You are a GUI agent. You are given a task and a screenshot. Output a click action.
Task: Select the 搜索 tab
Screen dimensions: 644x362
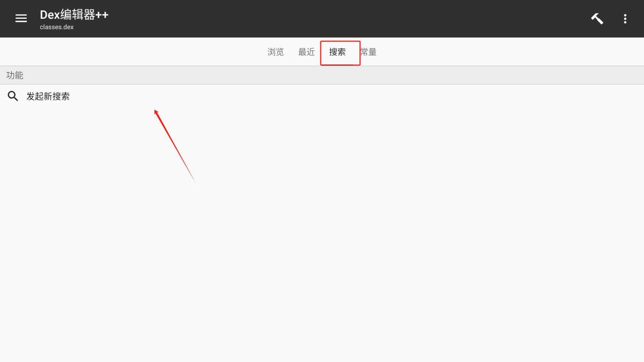(x=337, y=52)
